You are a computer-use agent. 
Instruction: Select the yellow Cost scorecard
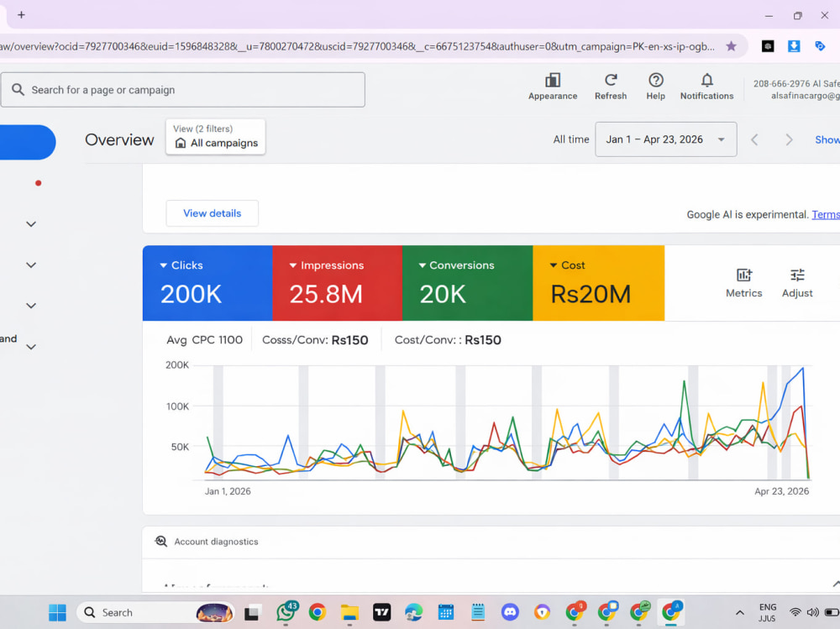click(598, 283)
